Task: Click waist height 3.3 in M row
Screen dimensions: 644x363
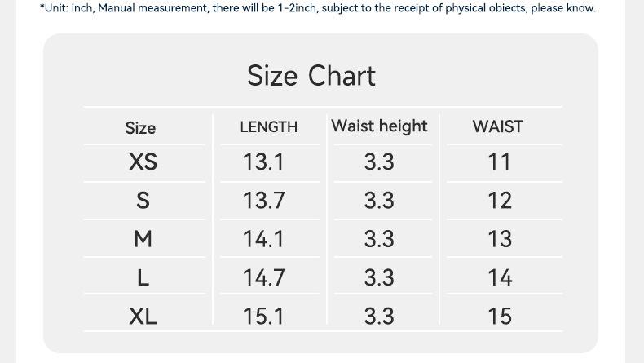Action: (379, 239)
